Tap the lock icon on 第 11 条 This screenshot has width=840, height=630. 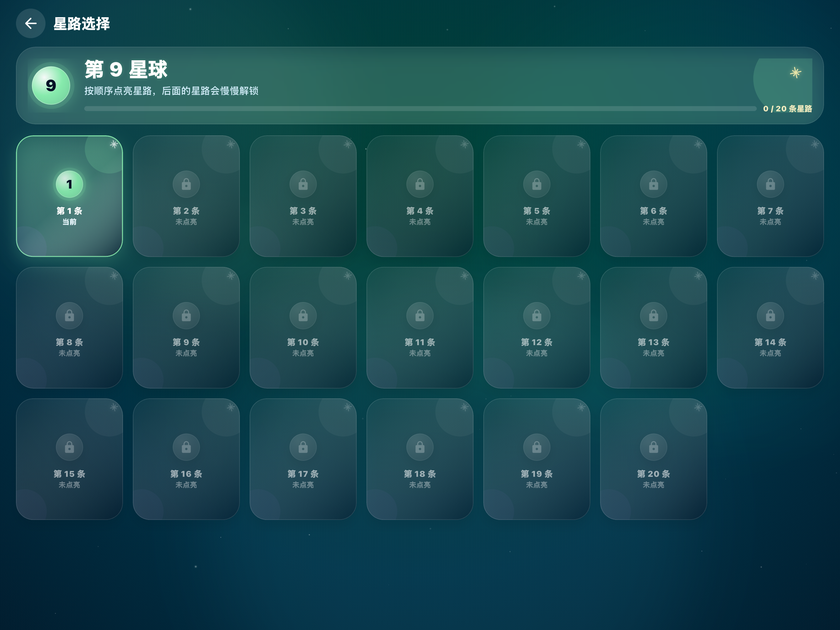(420, 316)
